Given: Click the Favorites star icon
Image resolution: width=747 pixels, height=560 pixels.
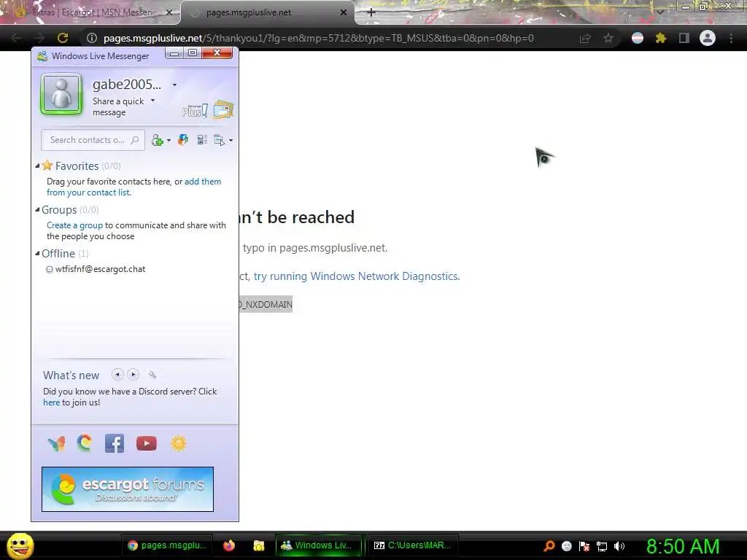Looking at the screenshot, I should point(47,166).
